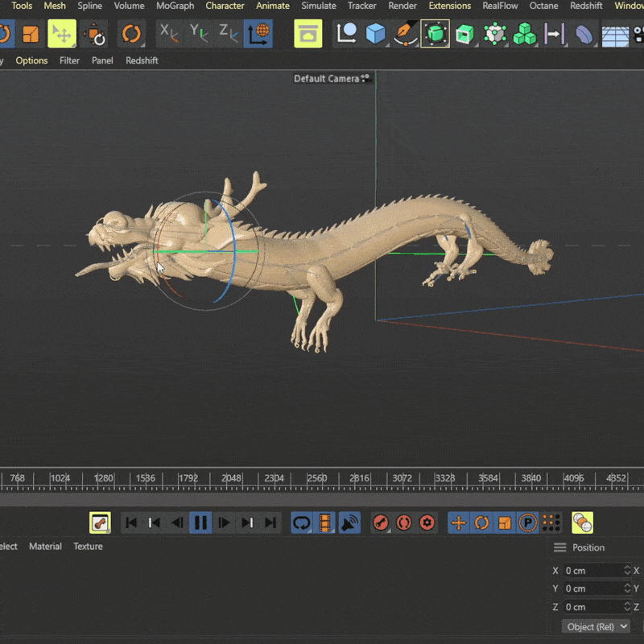Toggle the X axis lock

[x=168, y=34]
